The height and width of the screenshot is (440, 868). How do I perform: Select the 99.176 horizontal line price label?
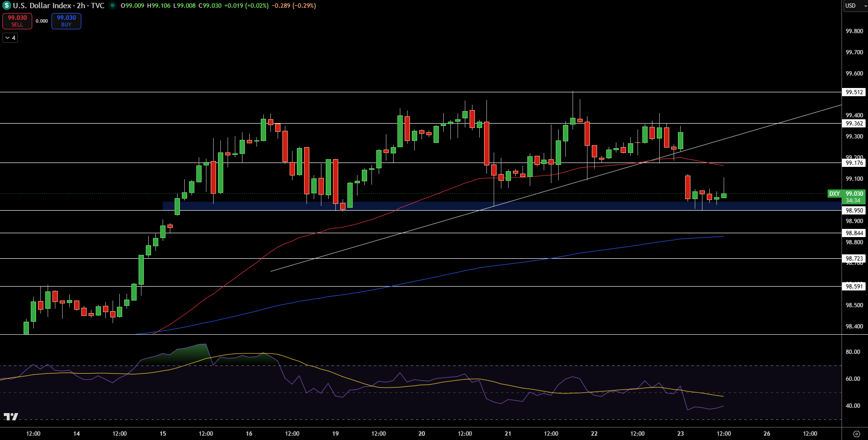(x=854, y=163)
